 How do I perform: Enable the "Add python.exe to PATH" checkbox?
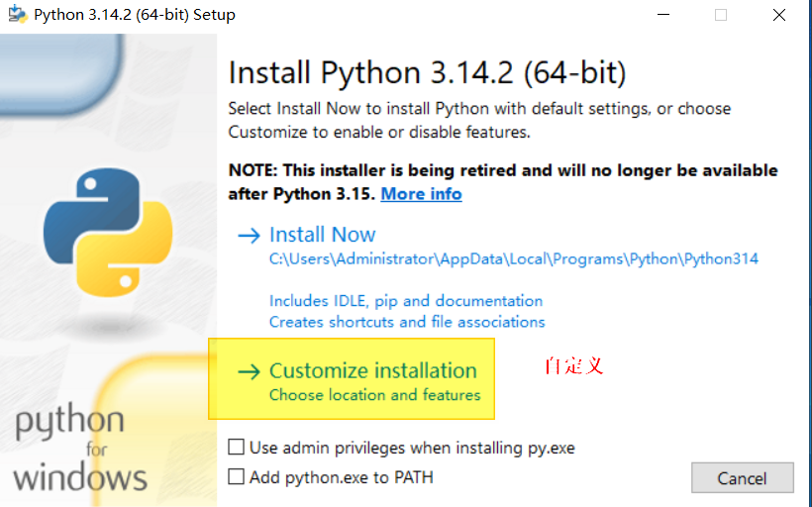(x=236, y=476)
